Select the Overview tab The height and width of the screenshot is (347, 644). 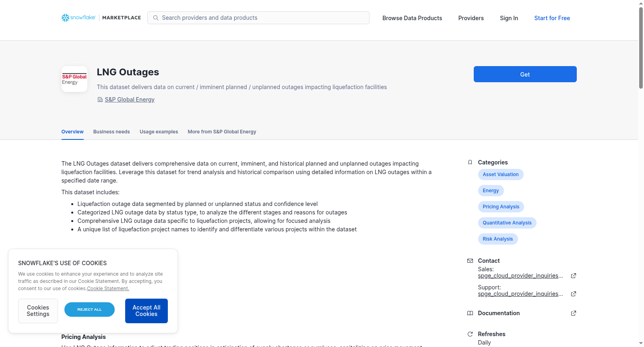(x=72, y=132)
